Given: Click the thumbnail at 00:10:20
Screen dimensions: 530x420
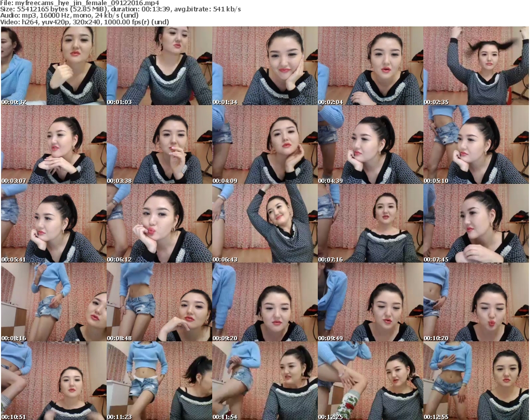Looking at the screenshot, I should 476,302.
